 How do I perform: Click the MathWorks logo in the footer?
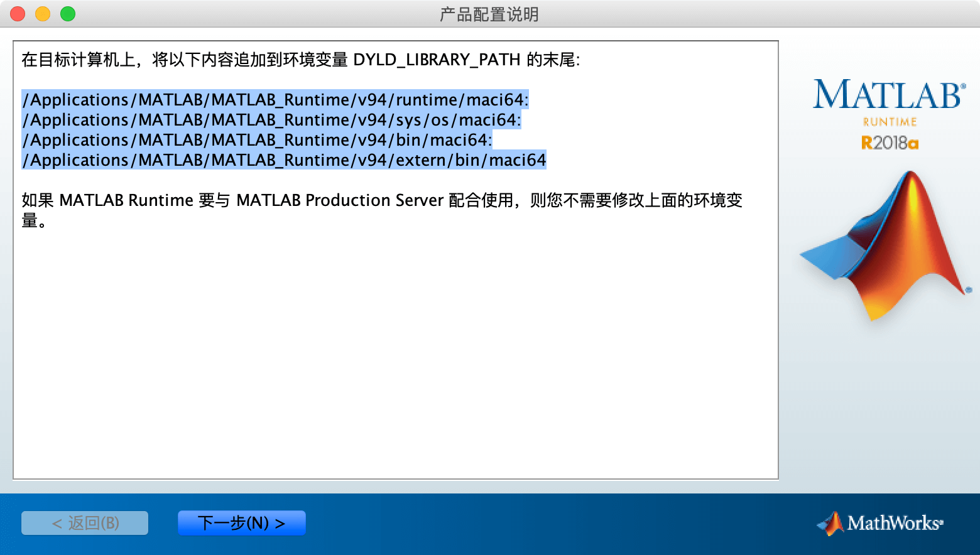[x=879, y=523]
